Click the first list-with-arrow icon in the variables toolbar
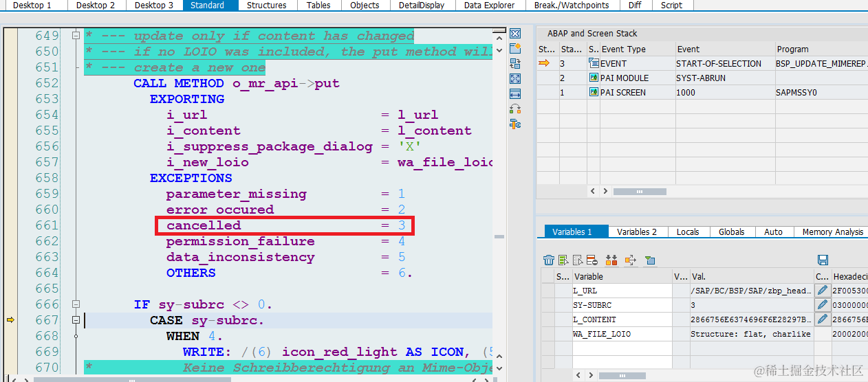Screen dimensions: 868x382 coord(564,260)
